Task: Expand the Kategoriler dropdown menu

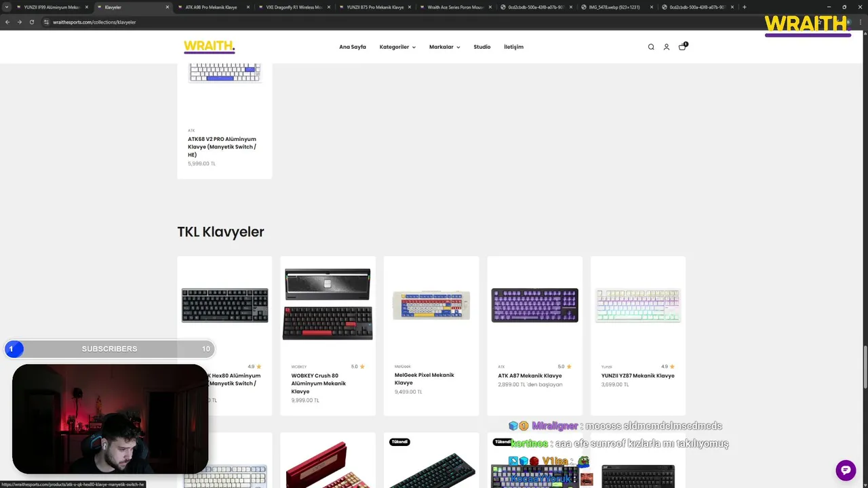Action: pos(397,47)
